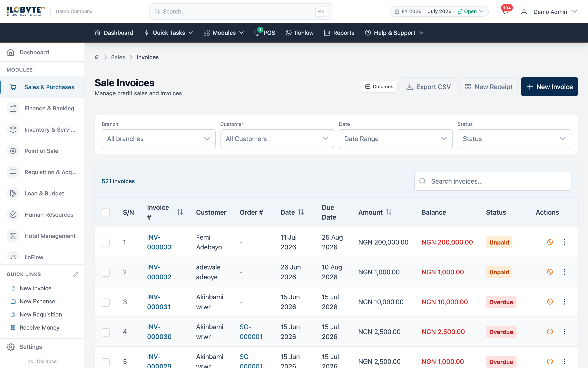Open the All Customers dropdown
The height and width of the screenshot is (368, 588).
[277, 139]
